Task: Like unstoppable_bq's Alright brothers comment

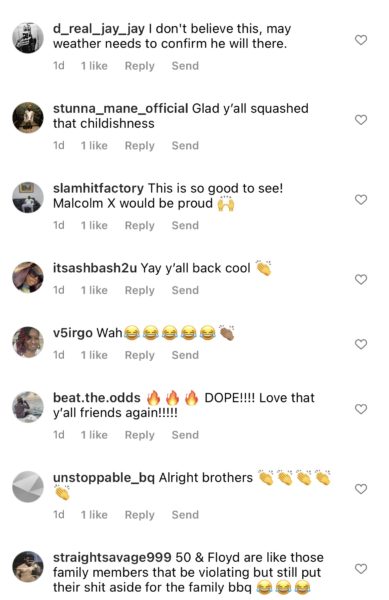Action: click(x=361, y=489)
